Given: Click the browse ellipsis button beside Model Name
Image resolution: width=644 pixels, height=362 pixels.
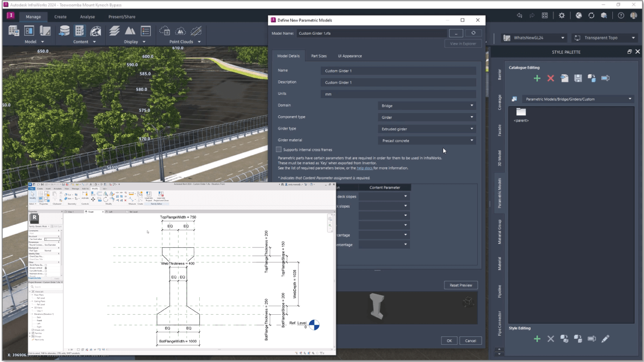Looking at the screenshot, I should (x=456, y=33).
